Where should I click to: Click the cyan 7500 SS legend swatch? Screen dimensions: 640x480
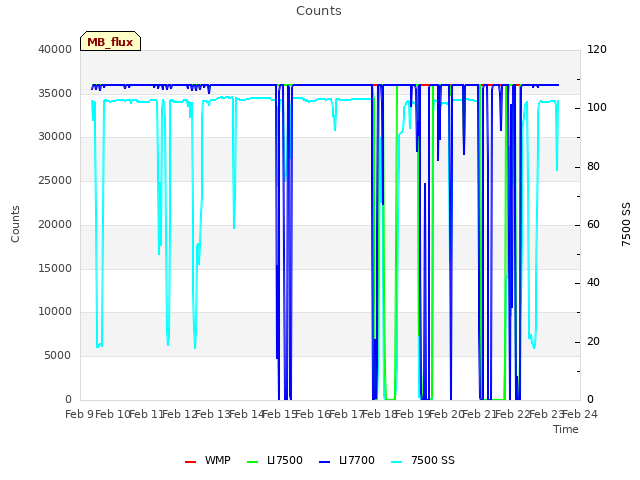(x=397, y=462)
